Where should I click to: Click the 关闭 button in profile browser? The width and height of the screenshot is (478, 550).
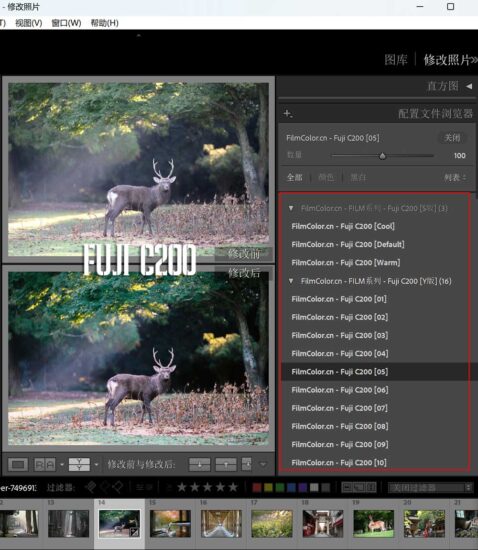452,138
